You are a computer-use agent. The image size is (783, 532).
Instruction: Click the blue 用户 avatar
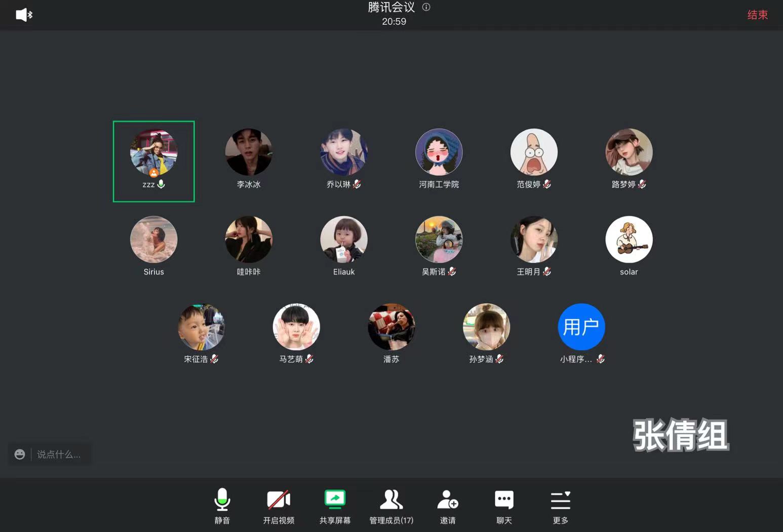pyautogui.click(x=581, y=326)
